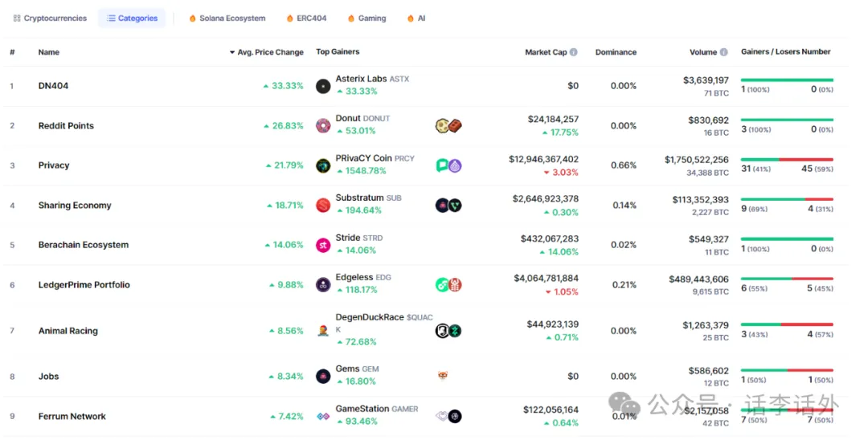
Task: Click the 0.66% dominance value
Action: tap(624, 165)
